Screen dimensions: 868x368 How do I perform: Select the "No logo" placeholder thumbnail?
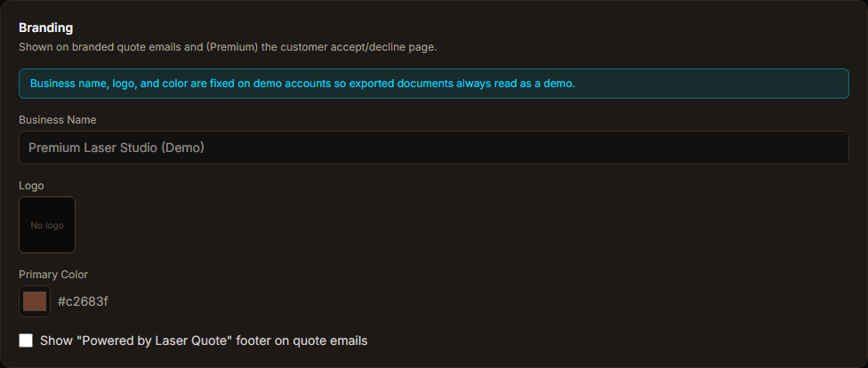pyautogui.click(x=47, y=225)
